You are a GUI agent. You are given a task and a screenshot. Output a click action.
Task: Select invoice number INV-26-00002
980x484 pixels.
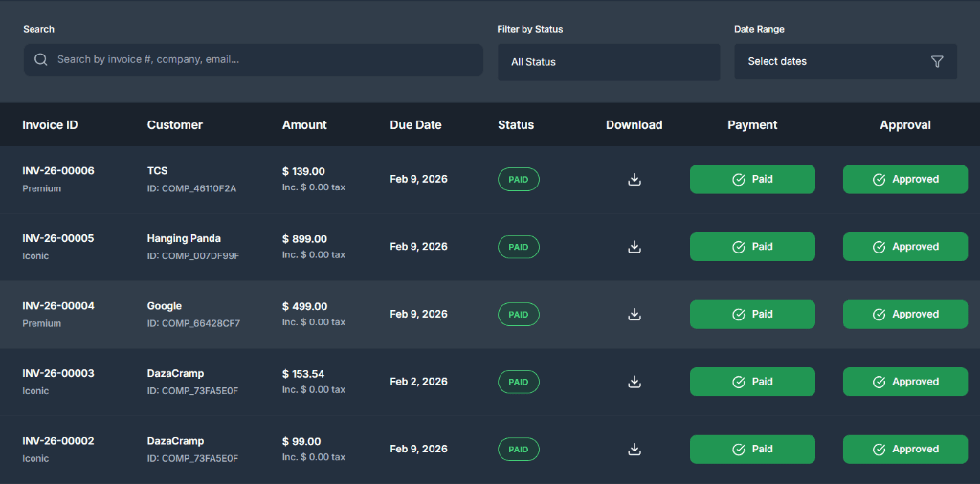click(58, 441)
